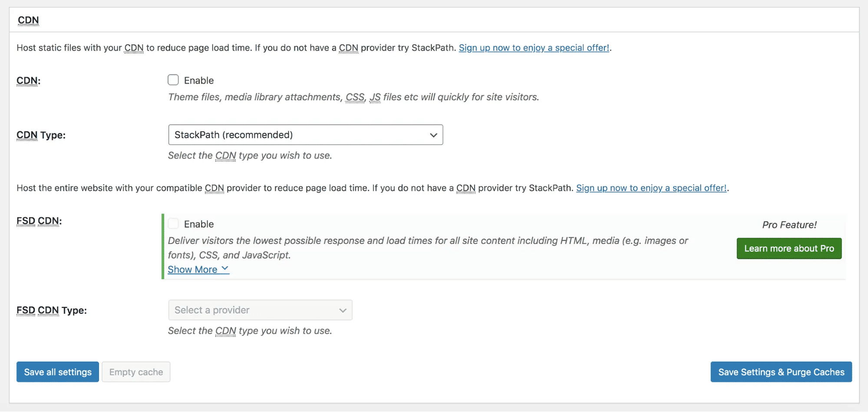868x412 pixels.
Task: Follow the first StackPath special offer link
Action: [534, 48]
